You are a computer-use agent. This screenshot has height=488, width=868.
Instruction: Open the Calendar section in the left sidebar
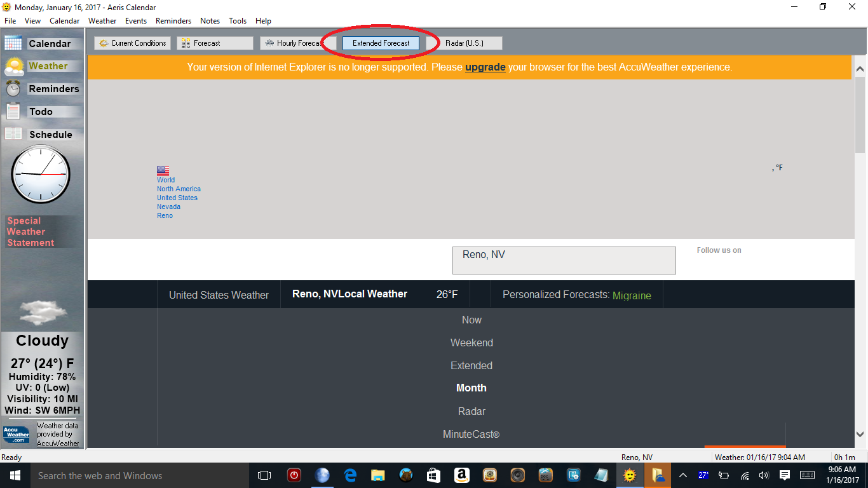43,43
